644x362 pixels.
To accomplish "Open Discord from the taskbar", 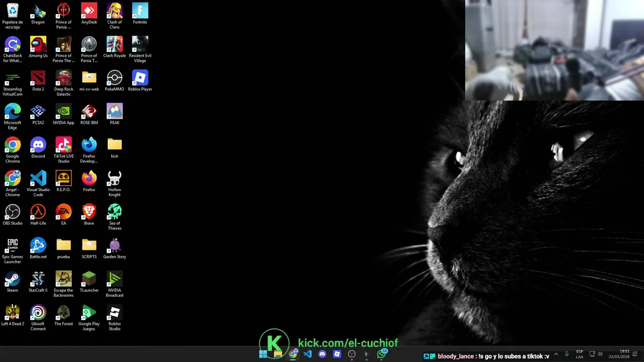I will [x=323, y=354].
